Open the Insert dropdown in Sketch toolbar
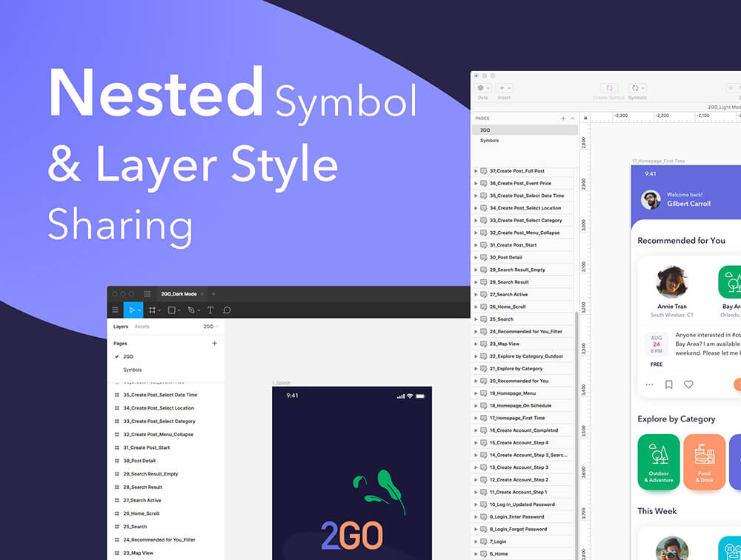The width and height of the screenshot is (741, 560). (x=504, y=88)
